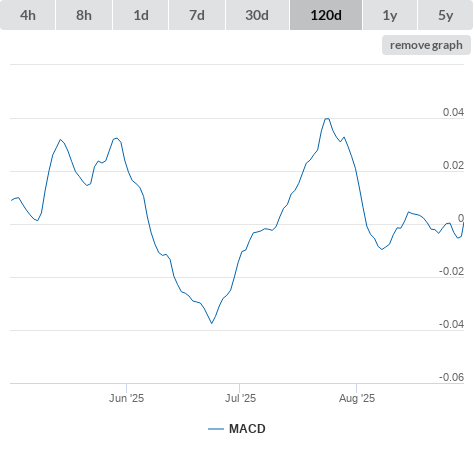Switch to the 4h time range
Viewport: 474px width, 455px height.
28,15
